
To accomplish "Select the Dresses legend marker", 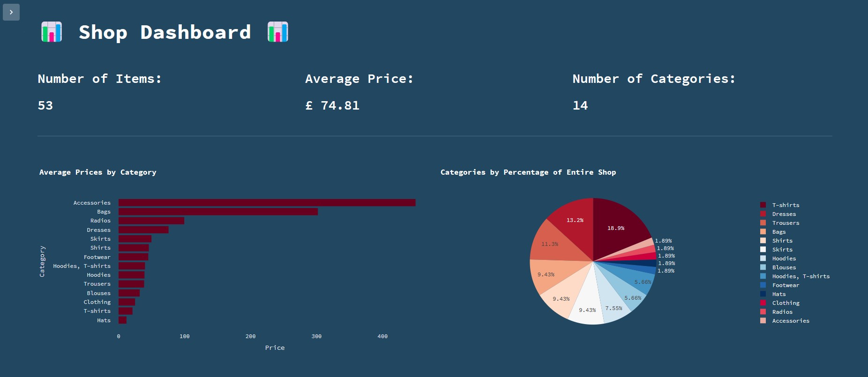I will (764, 214).
